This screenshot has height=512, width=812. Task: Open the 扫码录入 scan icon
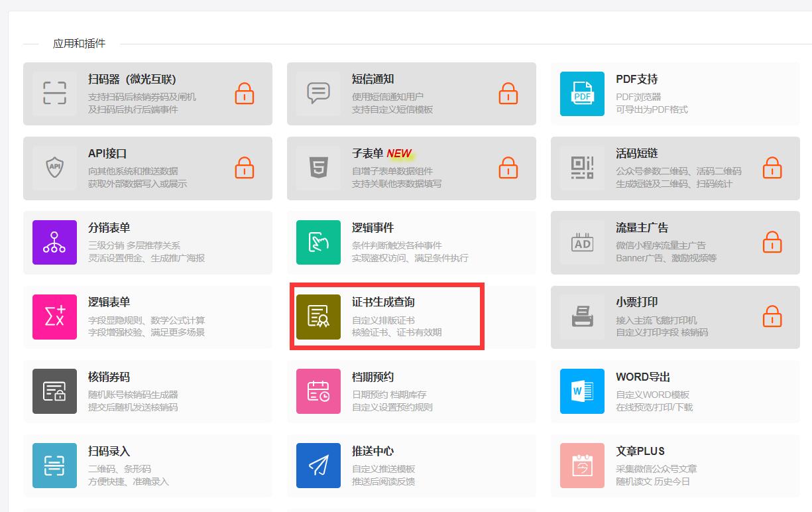[x=54, y=466]
